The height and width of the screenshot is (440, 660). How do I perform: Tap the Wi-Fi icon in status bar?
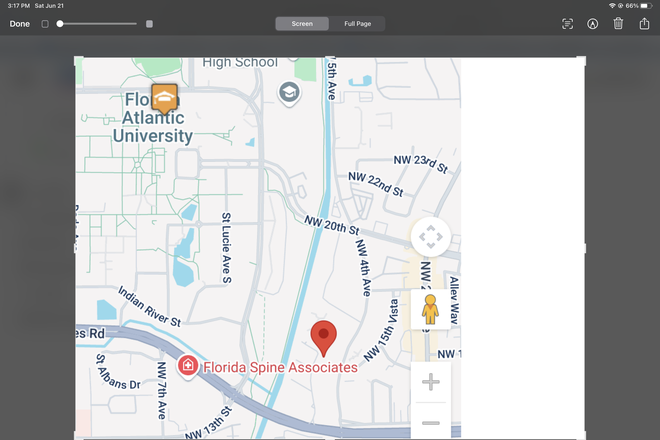(x=612, y=5)
